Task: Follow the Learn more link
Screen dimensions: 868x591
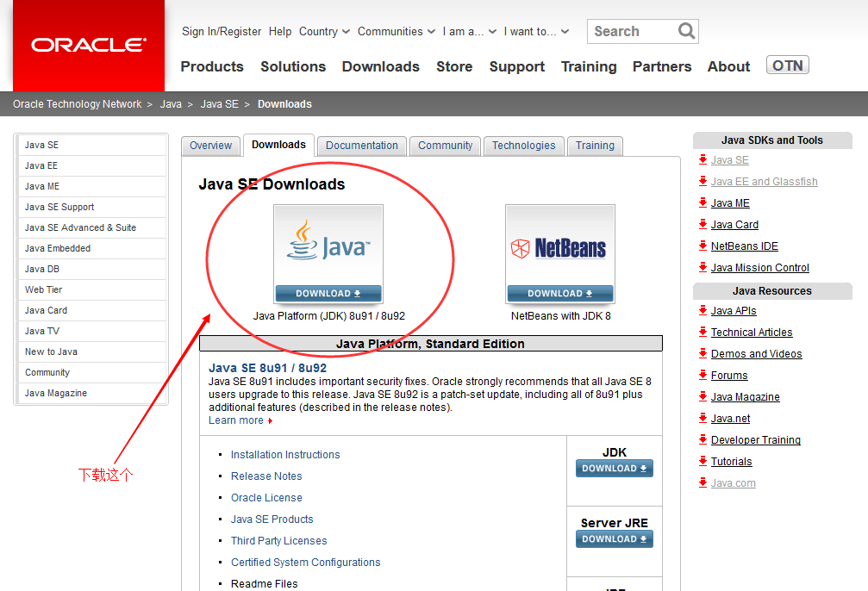Action: pyautogui.click(x=236, y=420)
